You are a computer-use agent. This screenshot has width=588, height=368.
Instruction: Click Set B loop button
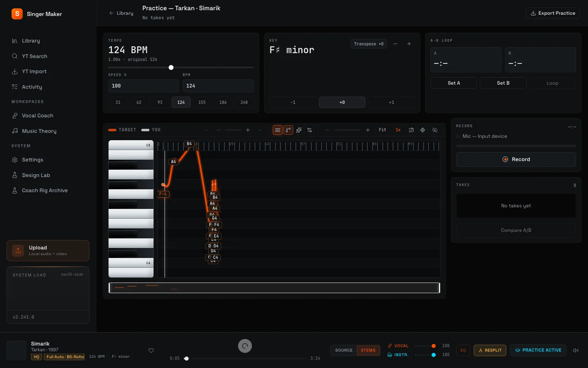pyautogui.click(x=503, y=83)
